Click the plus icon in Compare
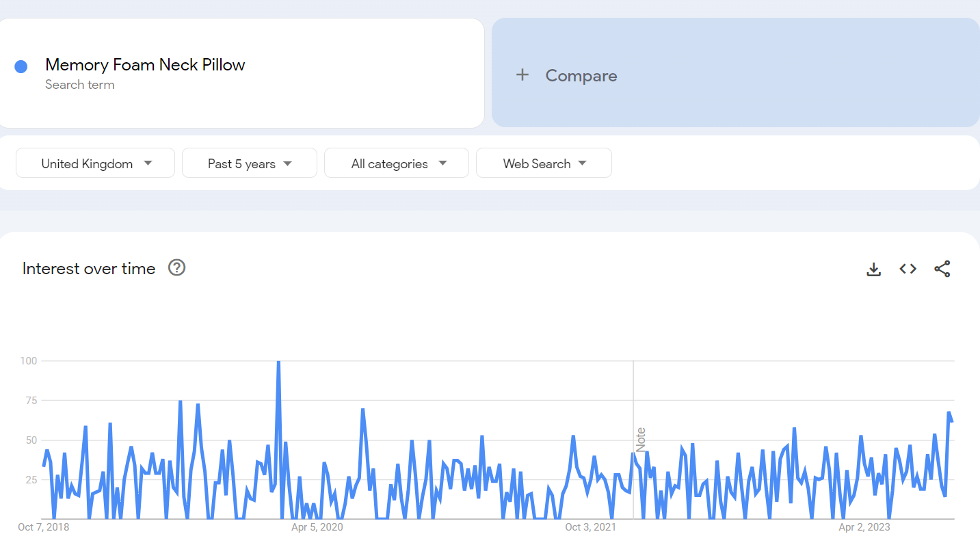The image size is (980, 560). click(522, 75)
